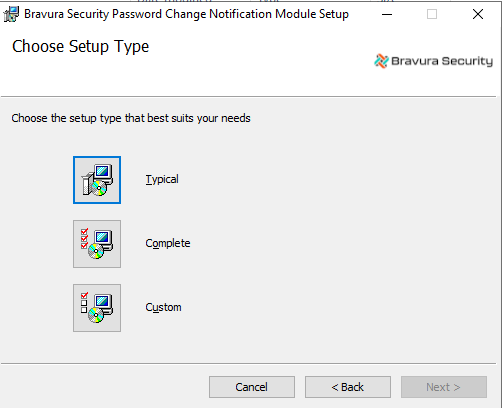Viewport: 502px width, 408px height.
Task: Click the installer icon in title bar
Action: click(11, 14)
